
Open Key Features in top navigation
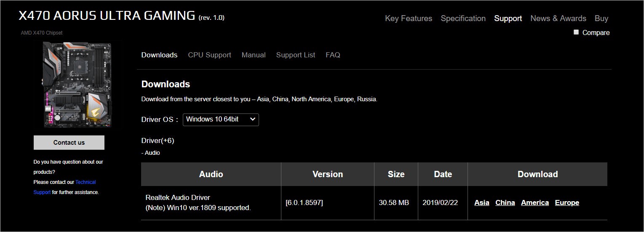409,19
